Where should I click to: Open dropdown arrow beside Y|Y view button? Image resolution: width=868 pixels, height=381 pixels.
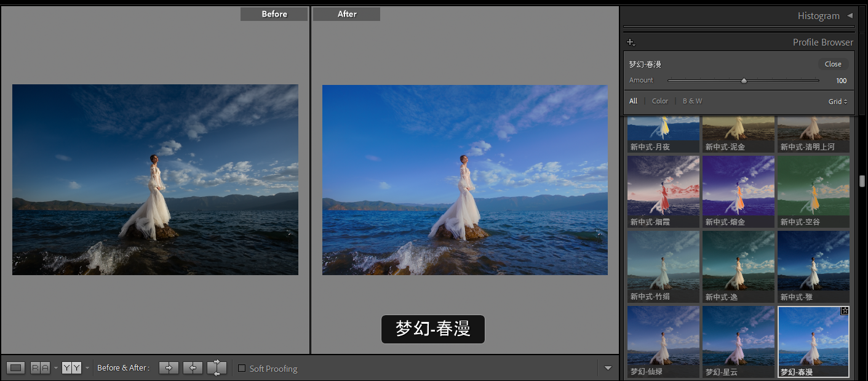(87, 368)
